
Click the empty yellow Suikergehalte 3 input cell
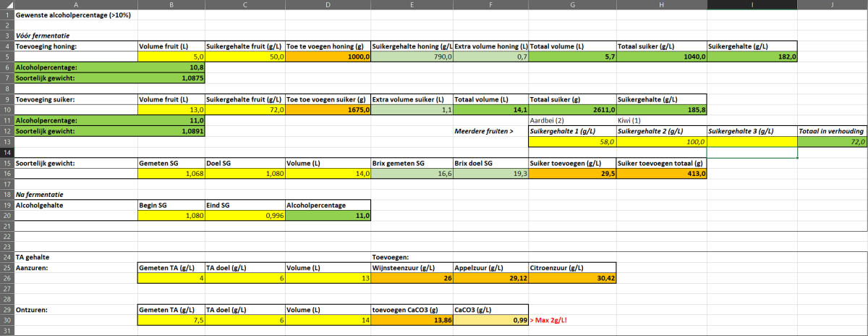tap(752, 143)
